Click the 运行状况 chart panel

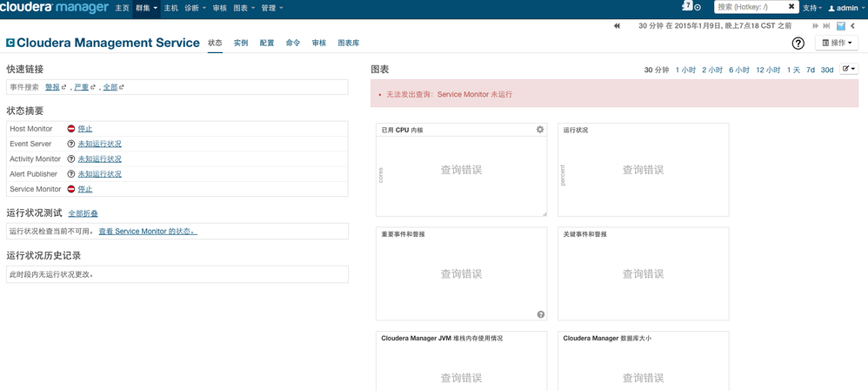point(644,170)
